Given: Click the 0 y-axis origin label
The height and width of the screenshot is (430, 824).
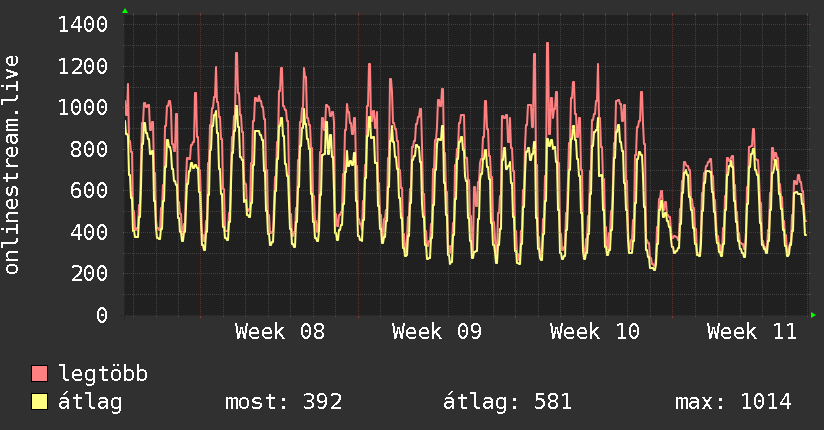Looking at the screenshot, I should (x=101, y=315).
